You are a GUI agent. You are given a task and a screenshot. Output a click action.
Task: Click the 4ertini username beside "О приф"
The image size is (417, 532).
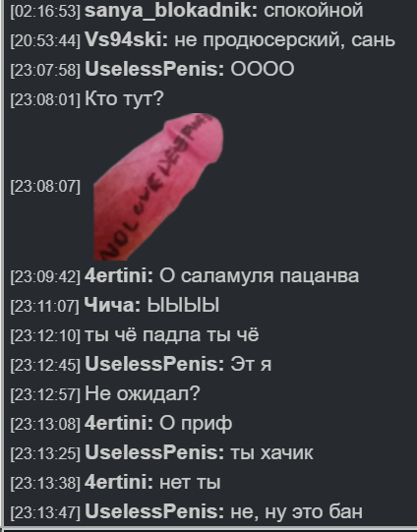pos(119,424)
